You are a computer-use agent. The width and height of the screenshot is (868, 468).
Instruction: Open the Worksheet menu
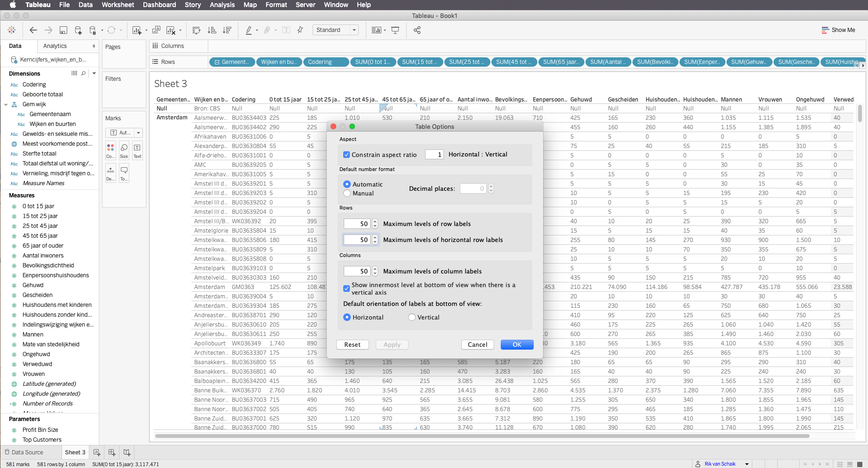[118, 5]
